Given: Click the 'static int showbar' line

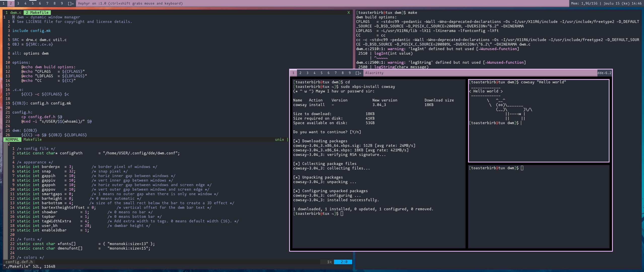Looking at the screenshot, I should point(85,212).
